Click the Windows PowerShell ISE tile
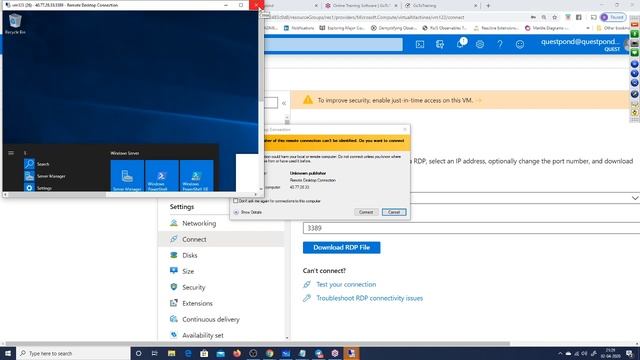The height and width of the screenshot is (360, 640). pyautogui.click(x=196, y=176)
